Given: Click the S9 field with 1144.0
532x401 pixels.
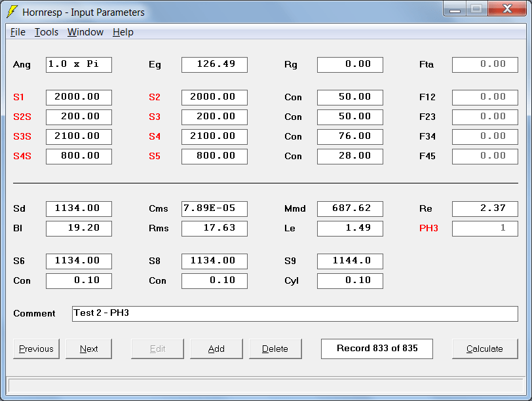Looking at the screenshot, I should (x=350, y=261).
